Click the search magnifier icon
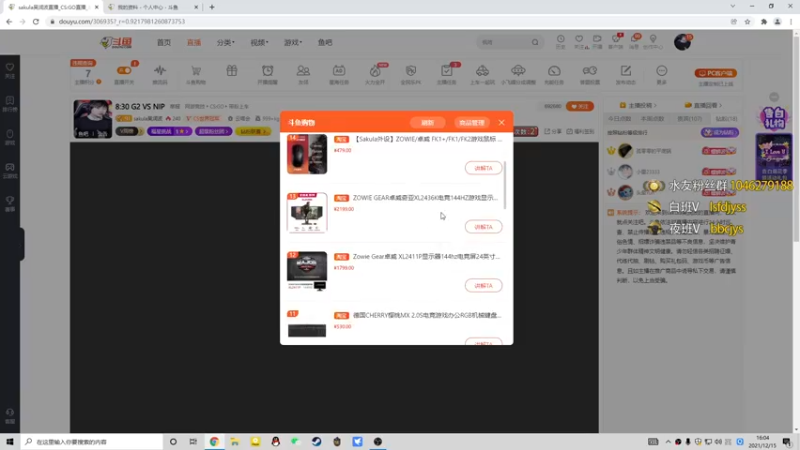This screenshot has width=800, height=450. [535, 42]
